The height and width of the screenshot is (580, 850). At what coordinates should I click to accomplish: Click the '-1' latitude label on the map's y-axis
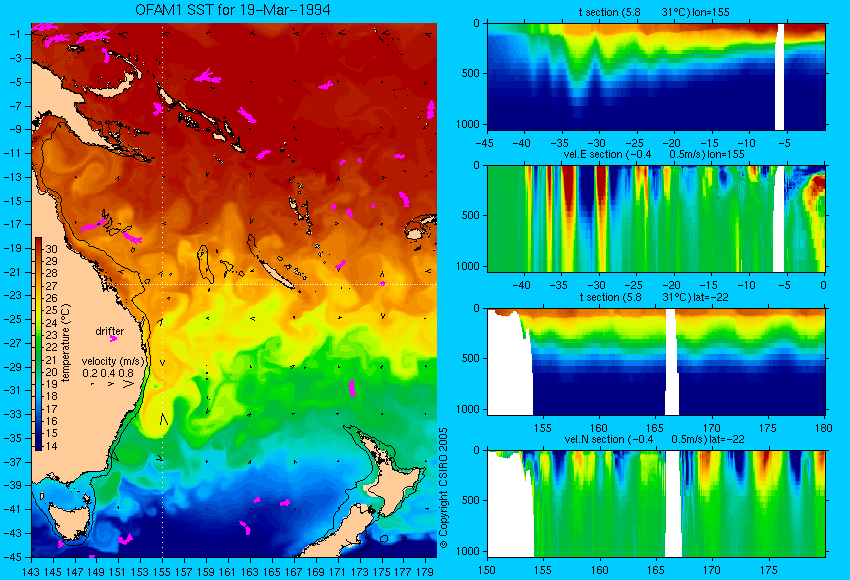[15, 34]
